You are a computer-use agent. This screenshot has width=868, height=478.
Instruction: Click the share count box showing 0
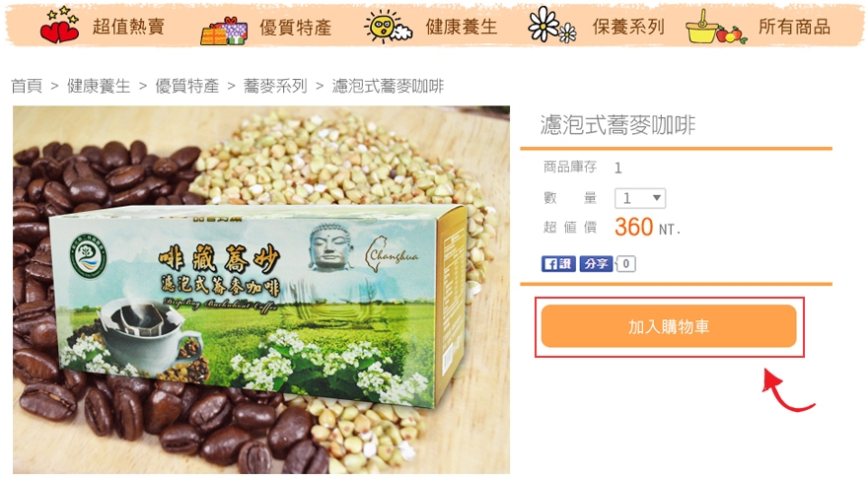[626, 264]
